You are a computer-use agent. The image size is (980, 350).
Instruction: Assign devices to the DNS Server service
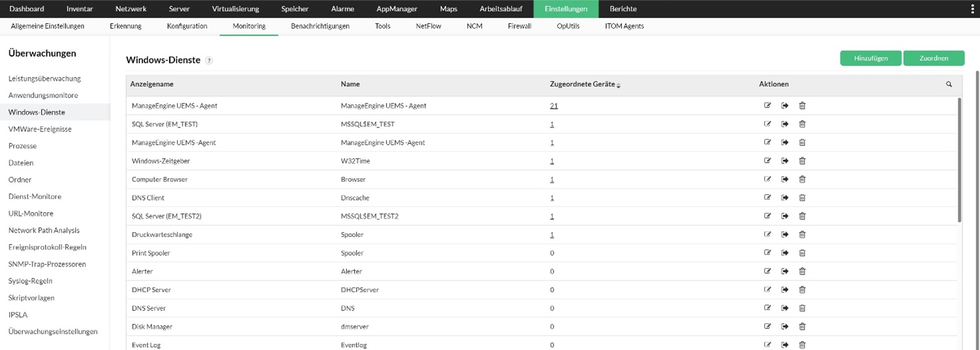click(x=785, y=308)
